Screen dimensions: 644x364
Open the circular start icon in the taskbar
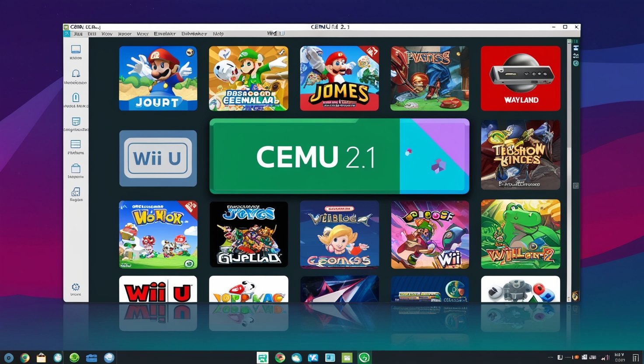click(8, 357)
